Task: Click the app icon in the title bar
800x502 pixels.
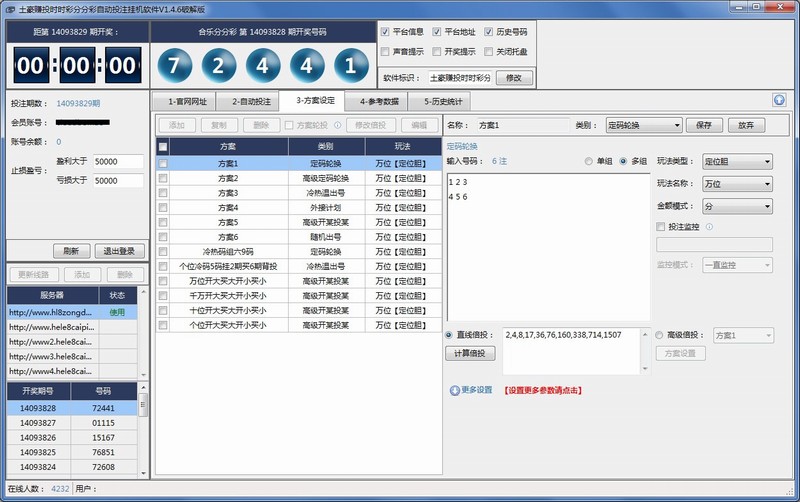Action: point(10,8)
